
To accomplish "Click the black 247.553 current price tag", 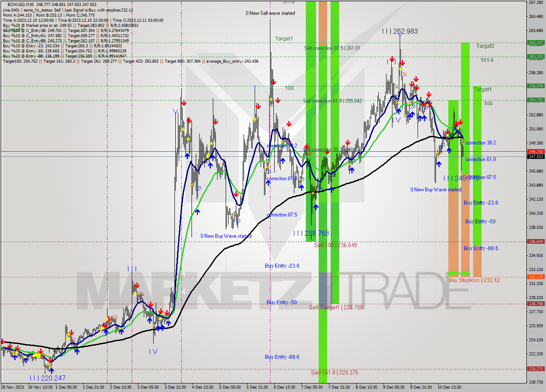I will pyautogui.click(x=536, y=156).
